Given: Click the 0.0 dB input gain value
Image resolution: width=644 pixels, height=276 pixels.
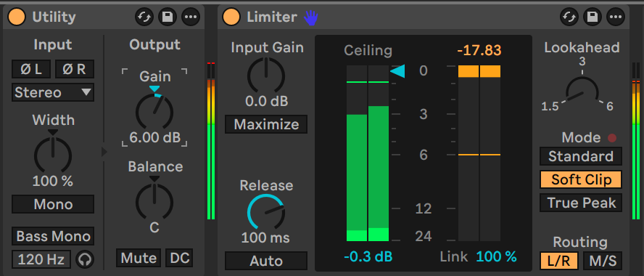Looking at the screenshot, I should point(267,101).
